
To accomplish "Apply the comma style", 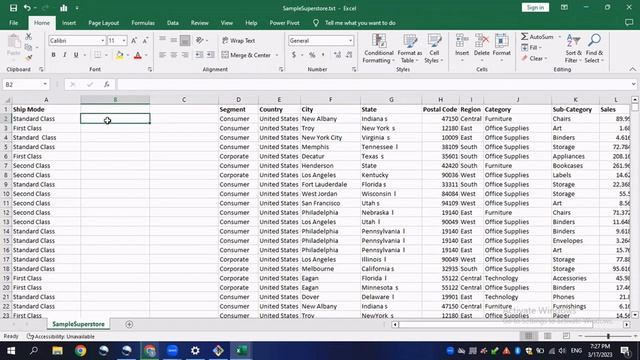I will (323, 55).
